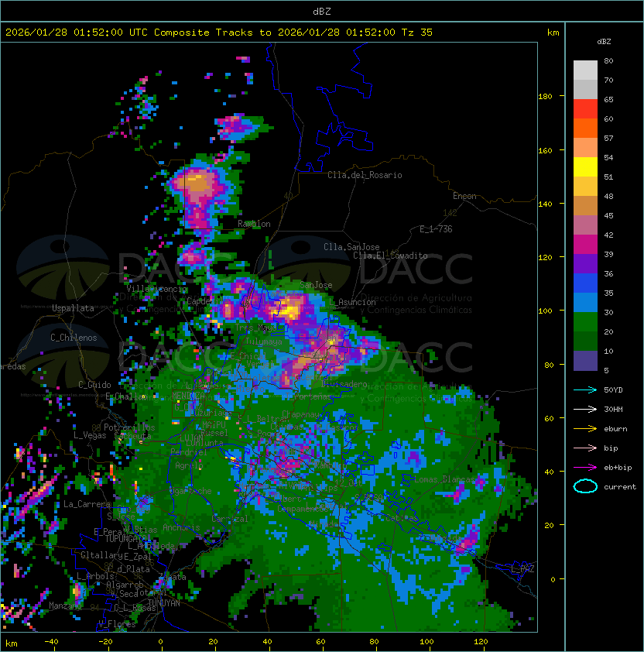Click the 'Clla.SanJose' map label
This screenshot has width=644, height=652.
[351, 247]
